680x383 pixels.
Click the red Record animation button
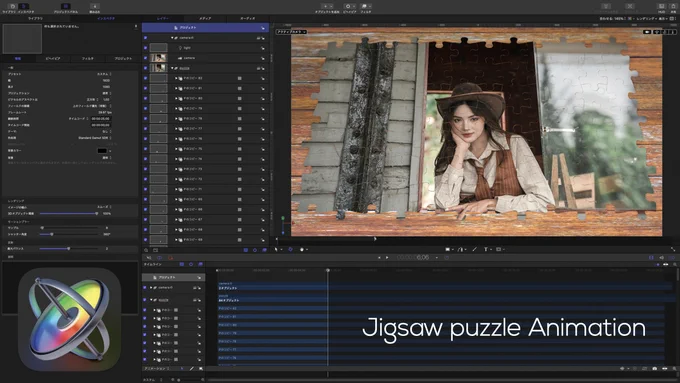[x=170, y=258]
